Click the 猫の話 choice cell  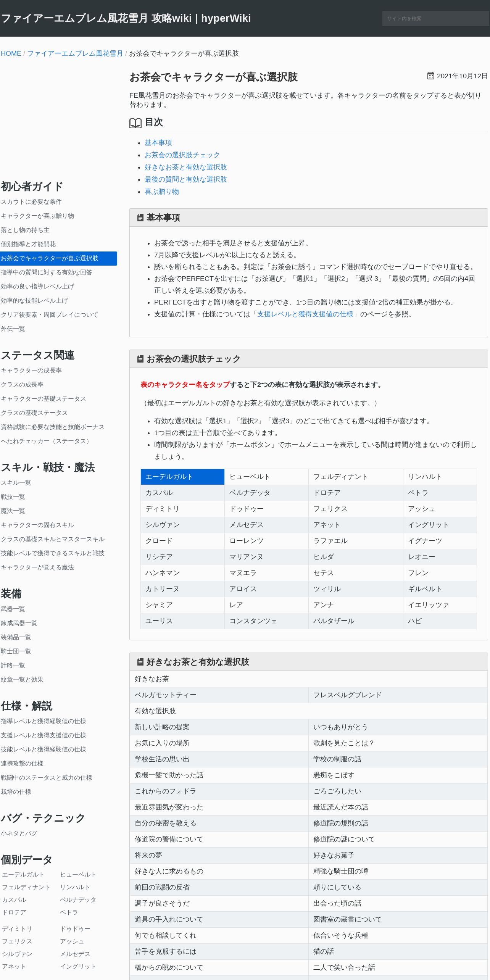pos(398,952)
